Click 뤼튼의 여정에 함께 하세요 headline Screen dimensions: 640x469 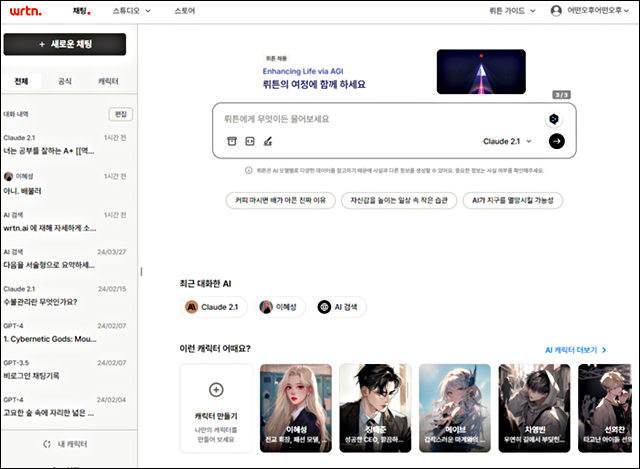(x=314, y=84)
